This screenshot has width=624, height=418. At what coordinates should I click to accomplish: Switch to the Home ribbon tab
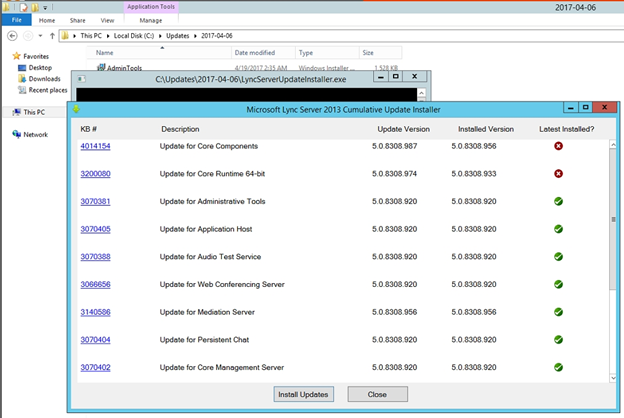click(x=47, y=20)
